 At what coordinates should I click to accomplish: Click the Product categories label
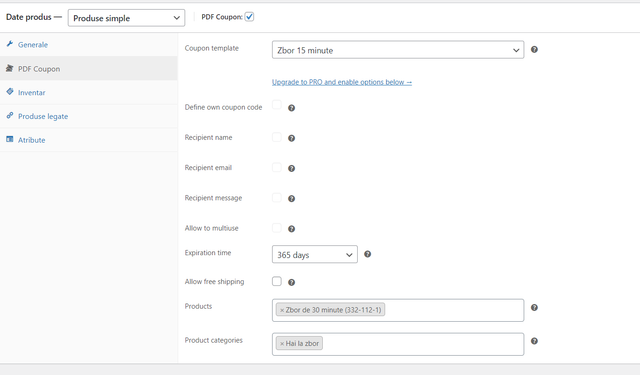[213, 340]
